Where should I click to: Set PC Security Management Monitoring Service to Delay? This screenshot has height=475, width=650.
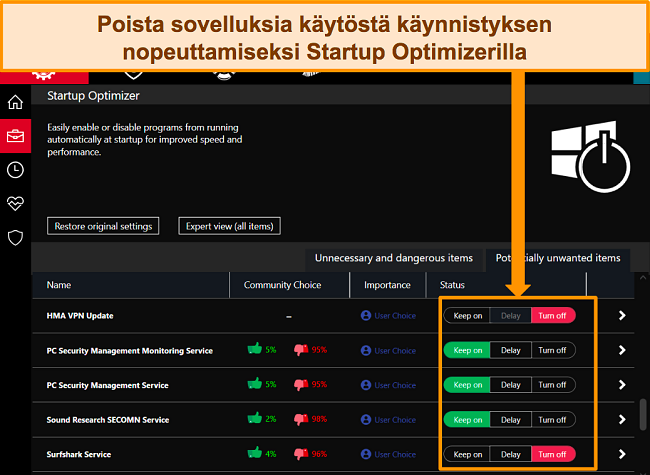coord(511,350)
